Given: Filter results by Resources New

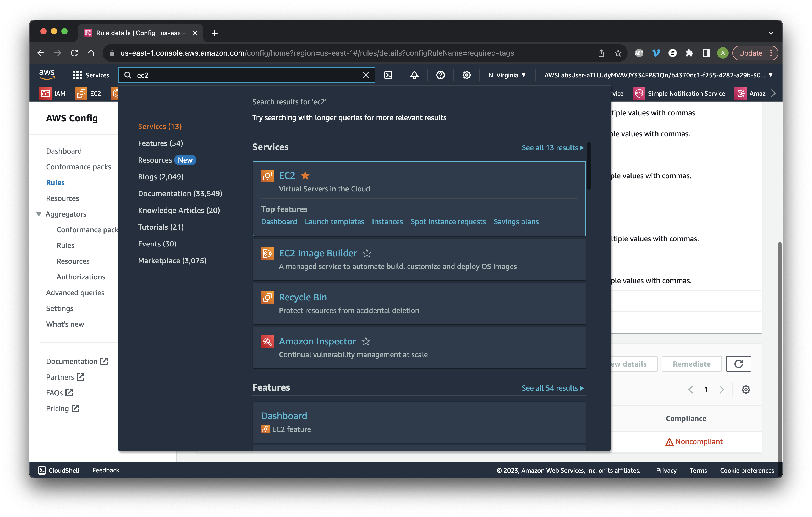Looking at the screenshot, I should (x=167, y=160).
